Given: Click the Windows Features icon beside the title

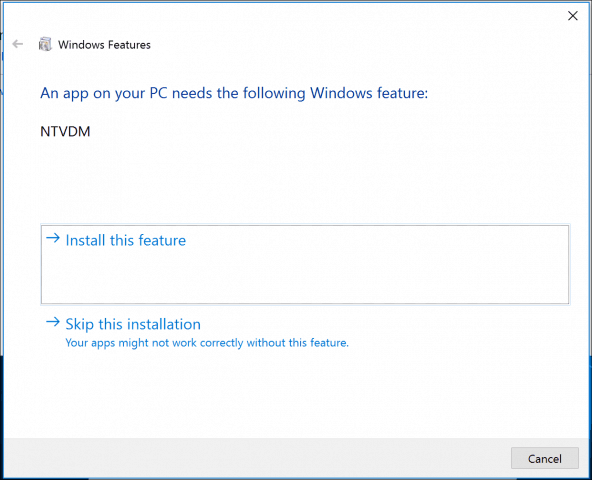Looking at the screenshot, I should point(45,44).
